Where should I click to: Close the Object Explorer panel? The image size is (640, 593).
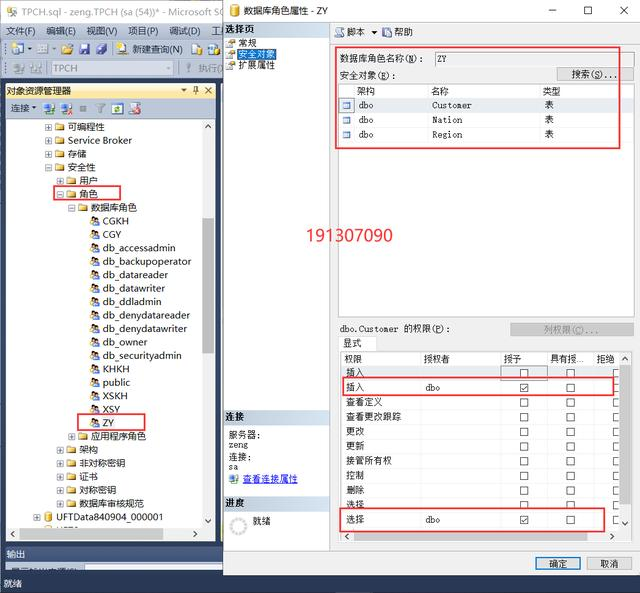208,90
